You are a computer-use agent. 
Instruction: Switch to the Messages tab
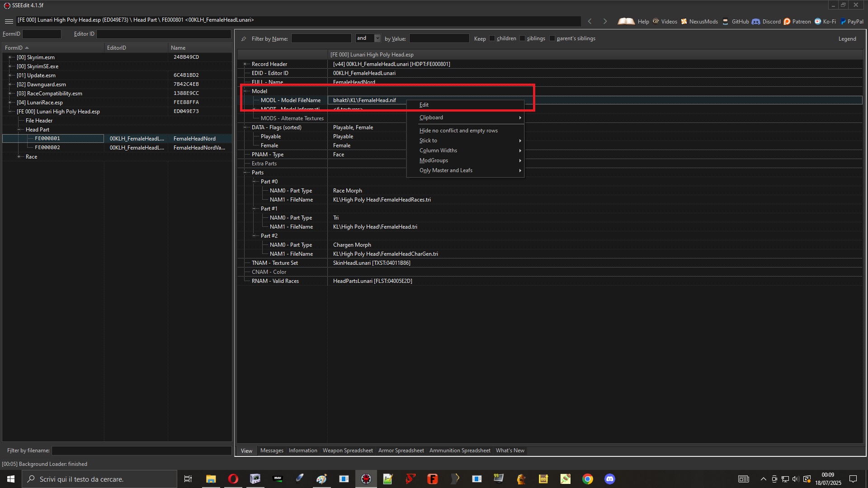[x=272, y=450]
